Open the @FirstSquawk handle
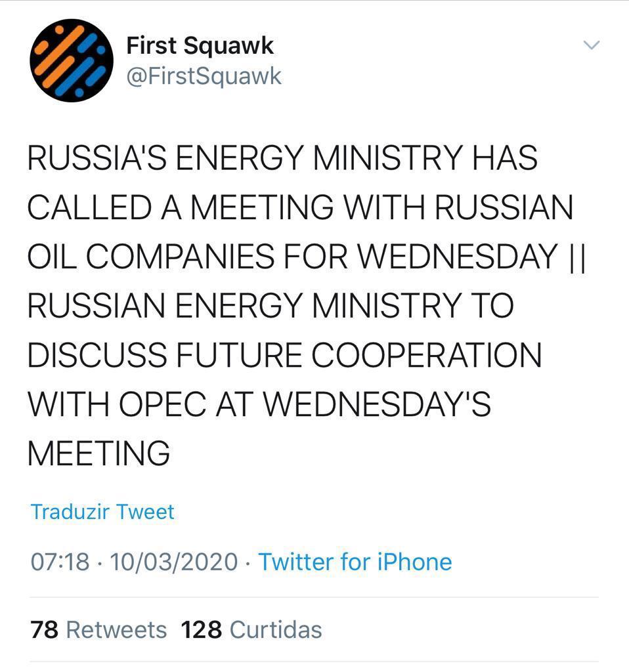 tap(204, 76)
